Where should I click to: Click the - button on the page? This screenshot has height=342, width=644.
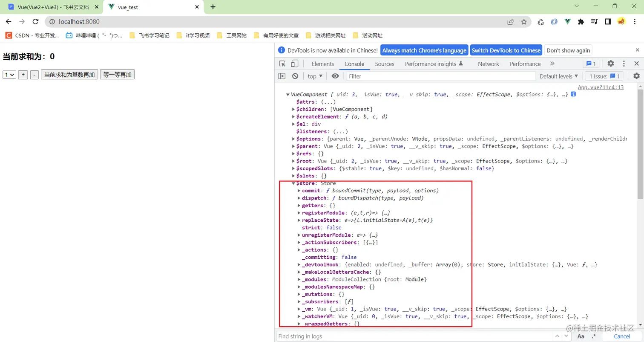click(34, 75)
